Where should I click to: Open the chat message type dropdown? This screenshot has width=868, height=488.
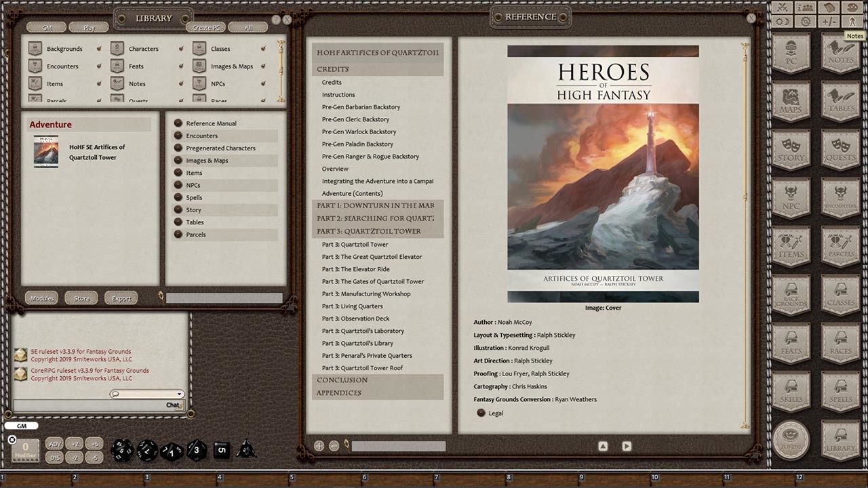tap(179, 393)
